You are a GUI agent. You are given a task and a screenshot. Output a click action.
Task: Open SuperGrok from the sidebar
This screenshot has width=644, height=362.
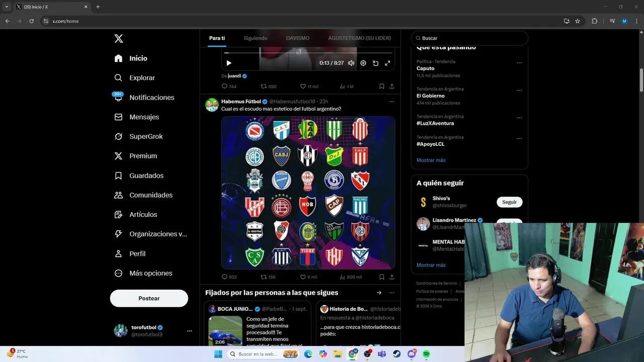[138, 136]
